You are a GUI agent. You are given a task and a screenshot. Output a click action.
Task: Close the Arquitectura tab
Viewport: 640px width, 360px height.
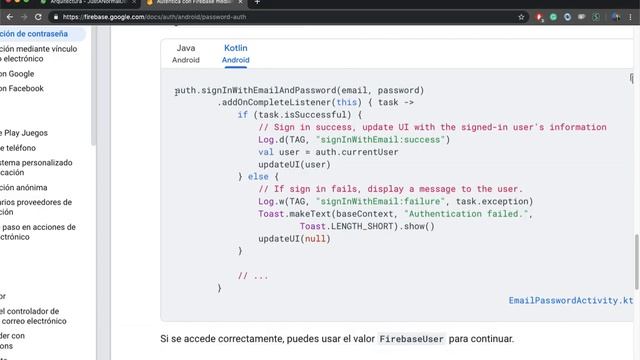click(x=133, y=2)
